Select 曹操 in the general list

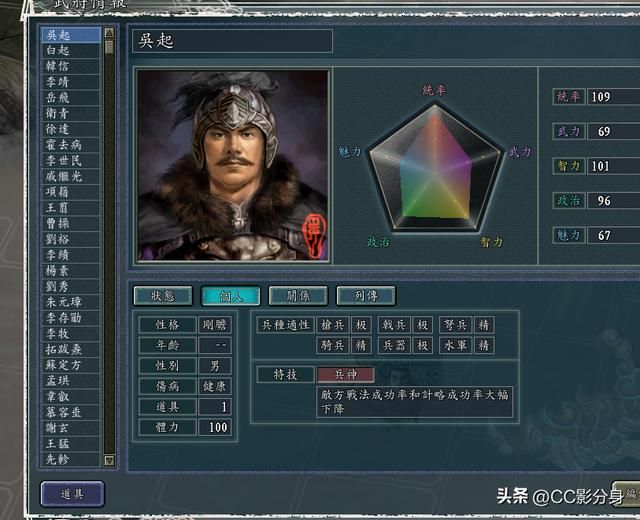[71, 224]
